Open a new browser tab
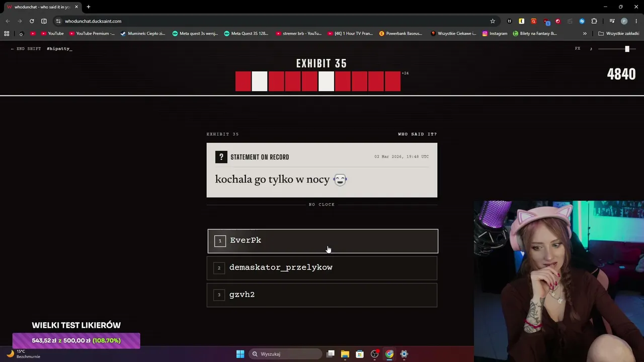This screenshot has width=644, height=362. pos(88,7)
